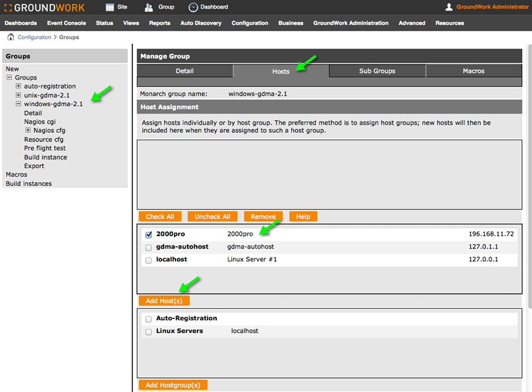Open the Macros tab

(x=473, y=71)
